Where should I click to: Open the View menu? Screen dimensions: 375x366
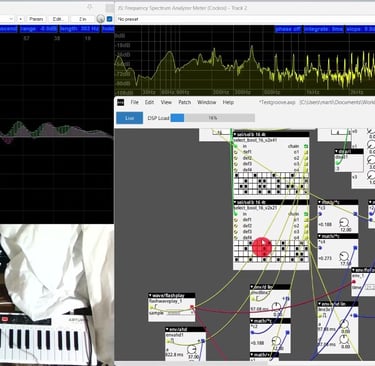tap(166, 102)
